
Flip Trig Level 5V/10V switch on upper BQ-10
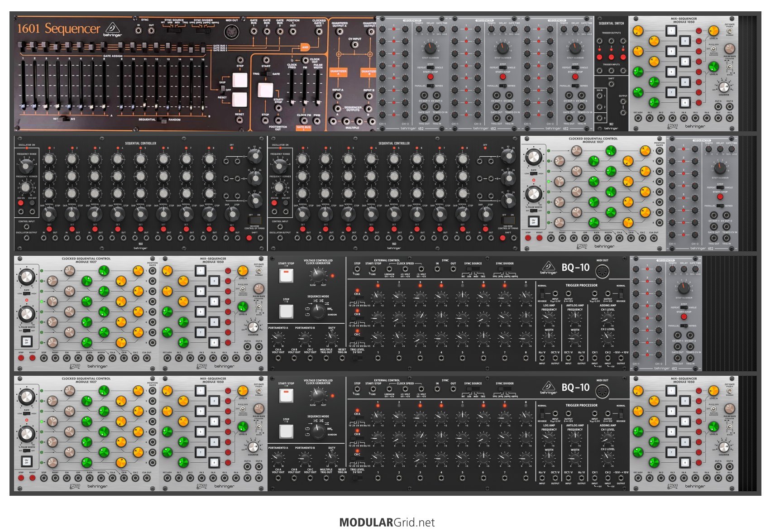357,358
